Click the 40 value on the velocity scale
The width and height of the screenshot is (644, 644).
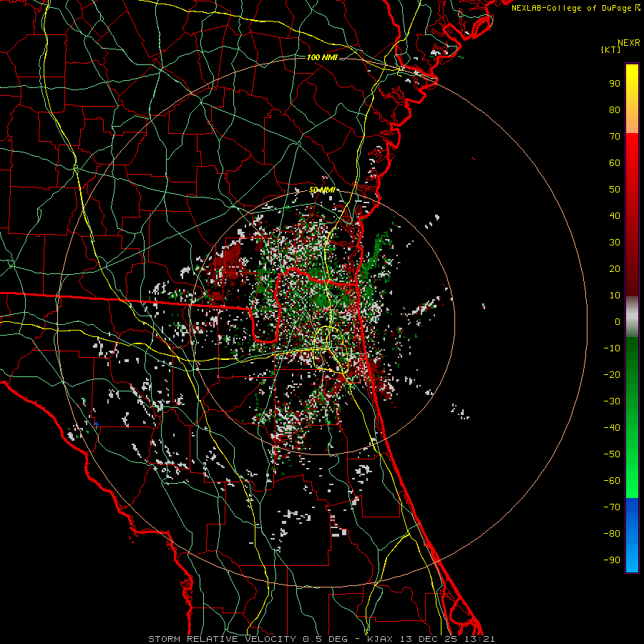[615, 215]
